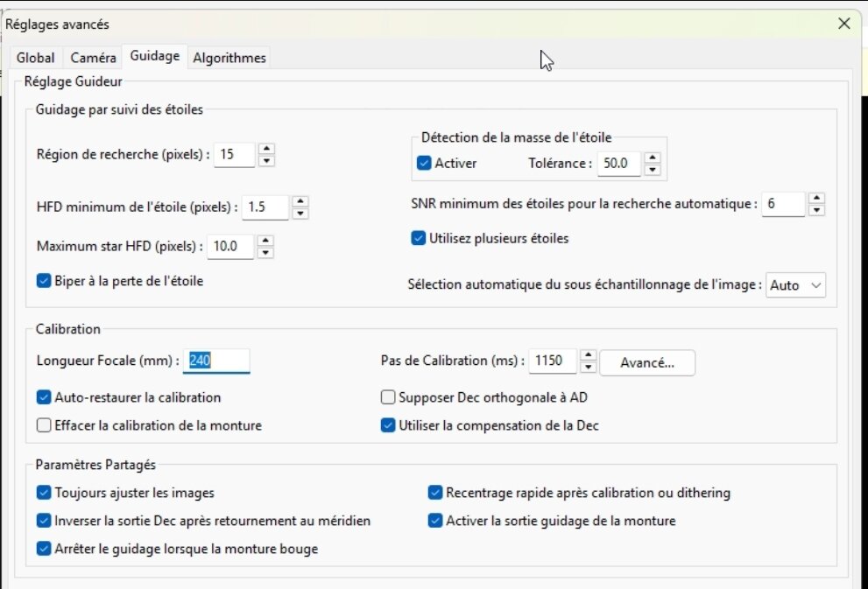Select the Global tab
This screenshot has height=589, width=868.
pyautogui.click(x=36, y=57)
